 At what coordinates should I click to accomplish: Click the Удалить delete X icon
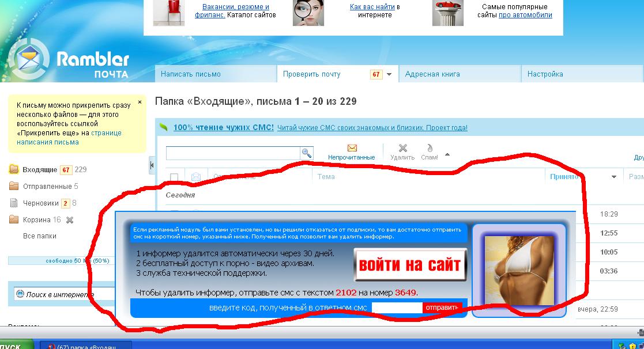click(x=402, y=149)
